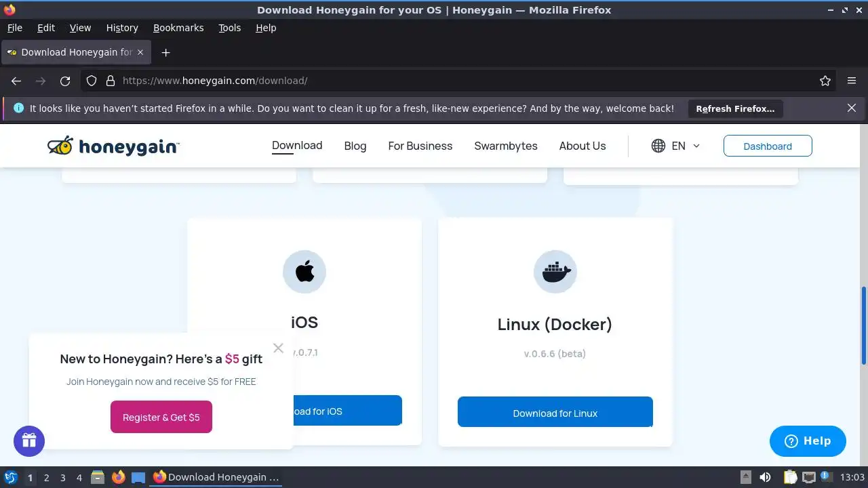View site security padlock info
The image size is (868, 488).
coord(110,81)
